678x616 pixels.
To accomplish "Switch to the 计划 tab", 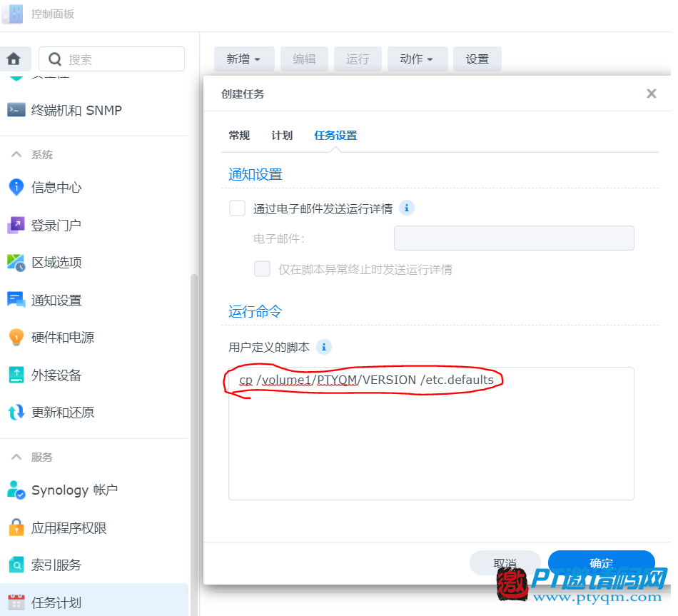I will 282,136.
